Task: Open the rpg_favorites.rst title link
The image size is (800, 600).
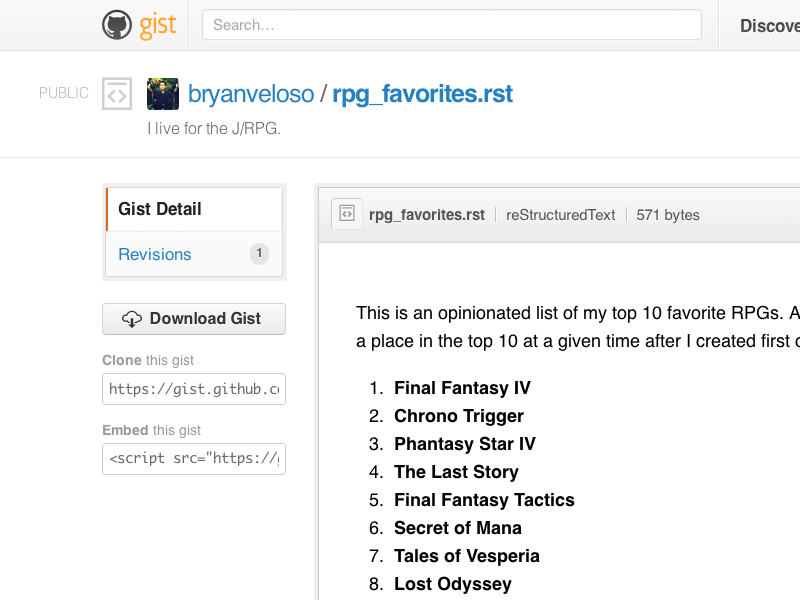Action: click(422, 94)
